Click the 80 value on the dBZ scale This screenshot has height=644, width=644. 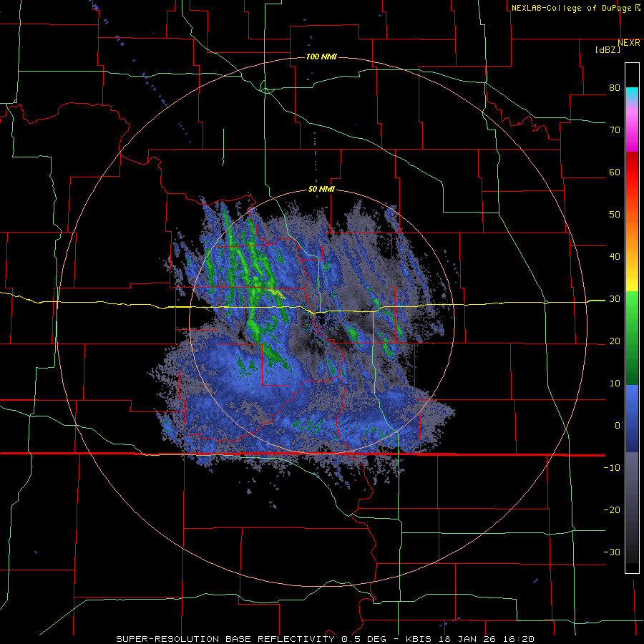click(x=615, y=88)
